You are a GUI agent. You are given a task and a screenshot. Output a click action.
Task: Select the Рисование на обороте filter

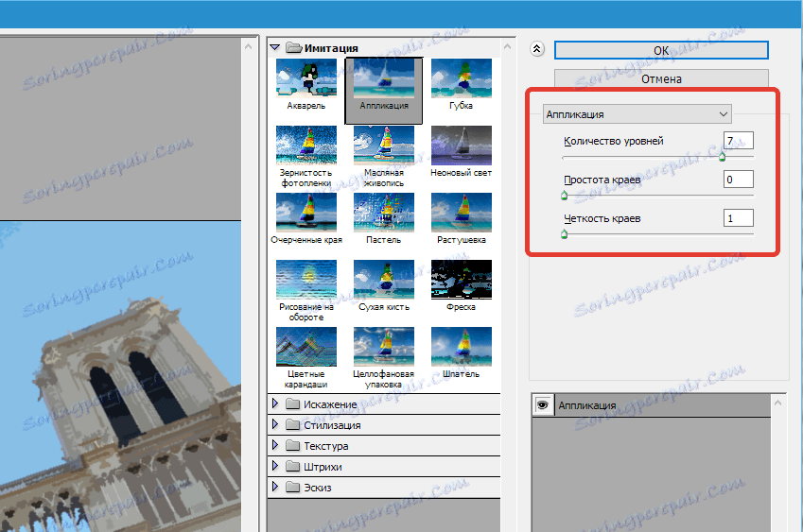(306, 280)
